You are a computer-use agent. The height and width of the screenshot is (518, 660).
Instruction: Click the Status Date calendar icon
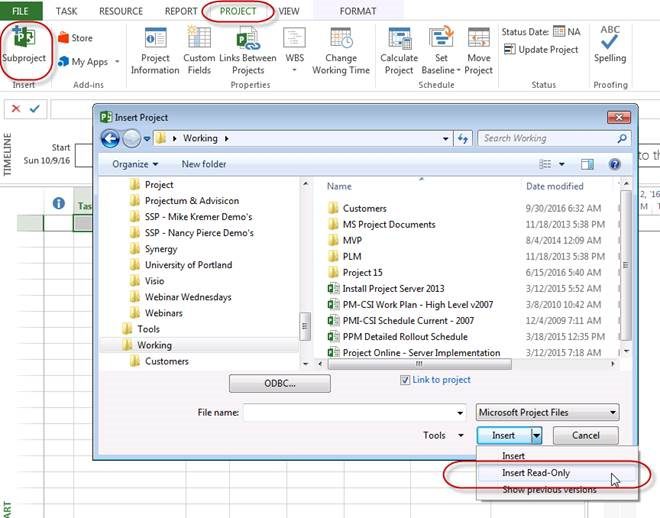click(559, 32)
